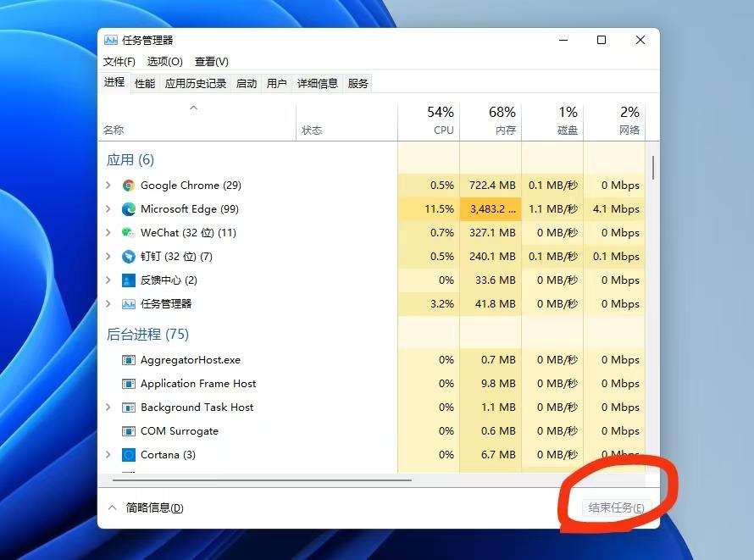Expand the 任务管理器 app row
754x560 pixels.
[108, 304]
